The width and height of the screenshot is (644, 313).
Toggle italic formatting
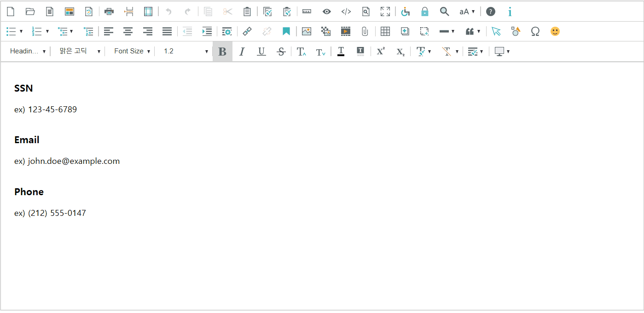click(242, 51)
